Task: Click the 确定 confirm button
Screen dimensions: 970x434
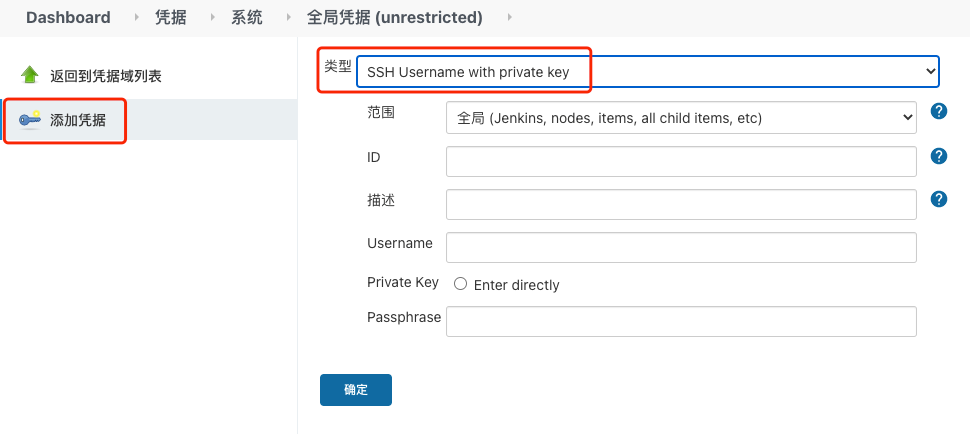Action: click(356, 390)
